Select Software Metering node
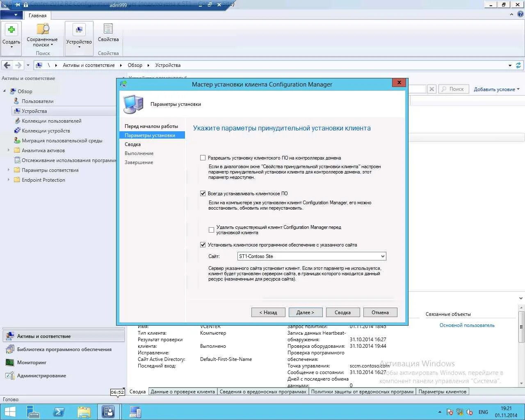Image resolution: width=525 pixels, height=420 pixels. click(69, 160)
